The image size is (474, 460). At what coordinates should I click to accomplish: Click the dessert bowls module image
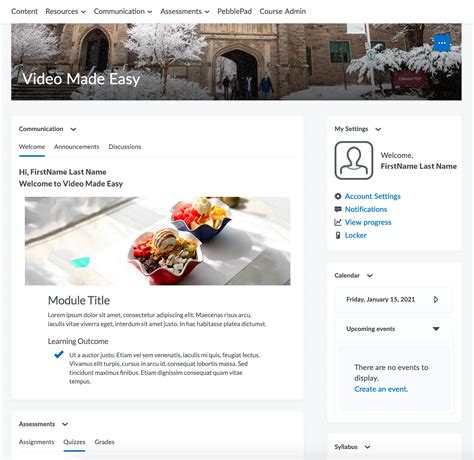[157, 241]
